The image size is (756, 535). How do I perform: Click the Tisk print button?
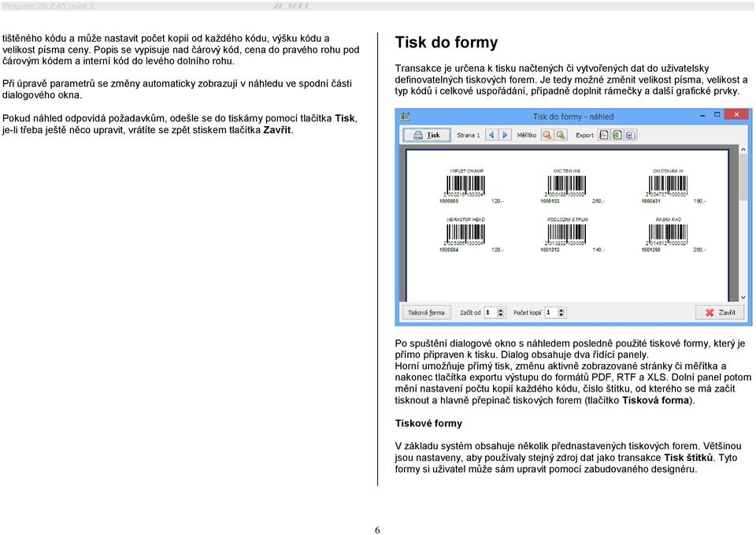[427, 135]
